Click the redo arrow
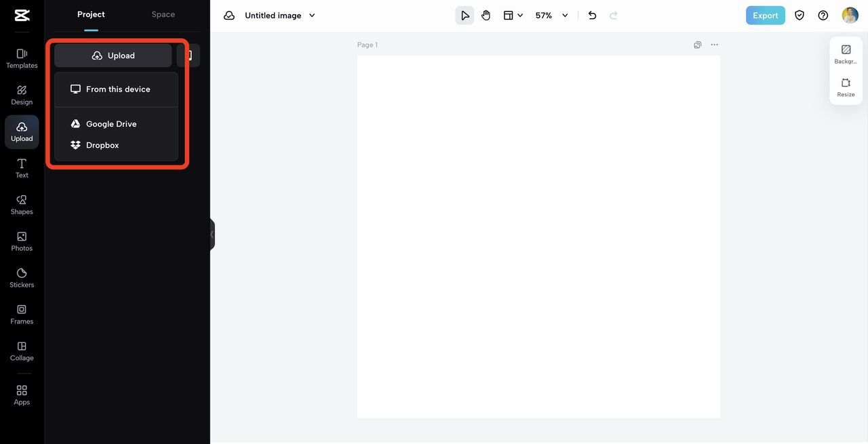Image resolution: width=868 pixels, height=444 pixels. (614, 15)
